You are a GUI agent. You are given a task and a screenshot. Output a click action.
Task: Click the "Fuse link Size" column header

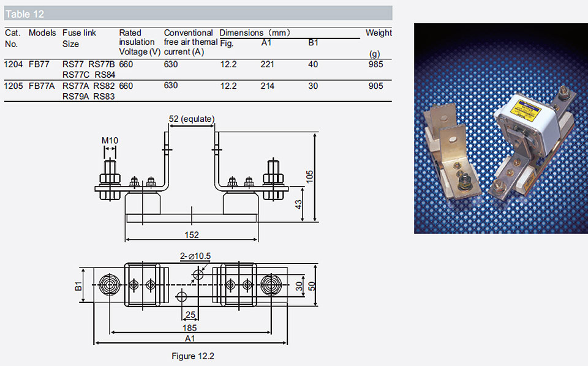(x=79, y=38)
